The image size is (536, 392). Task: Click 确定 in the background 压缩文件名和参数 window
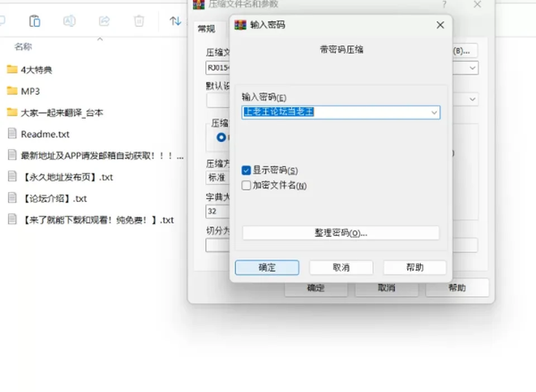click(x=316, y=288)
